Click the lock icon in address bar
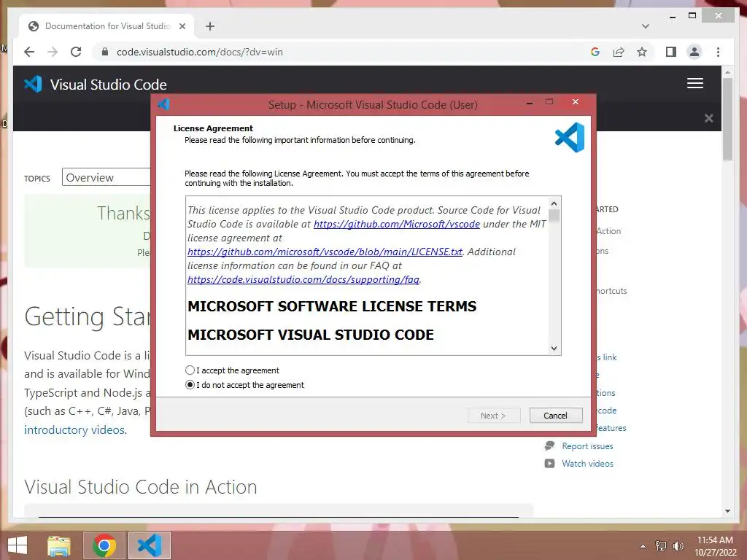747x560 pixels. point(105,52)
